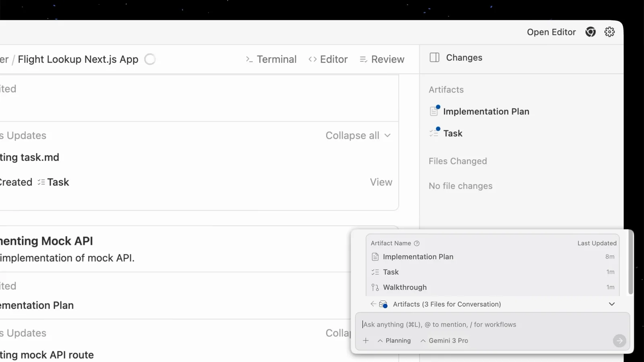Click the Artifacts section heading in sidebar

(446, 90)
